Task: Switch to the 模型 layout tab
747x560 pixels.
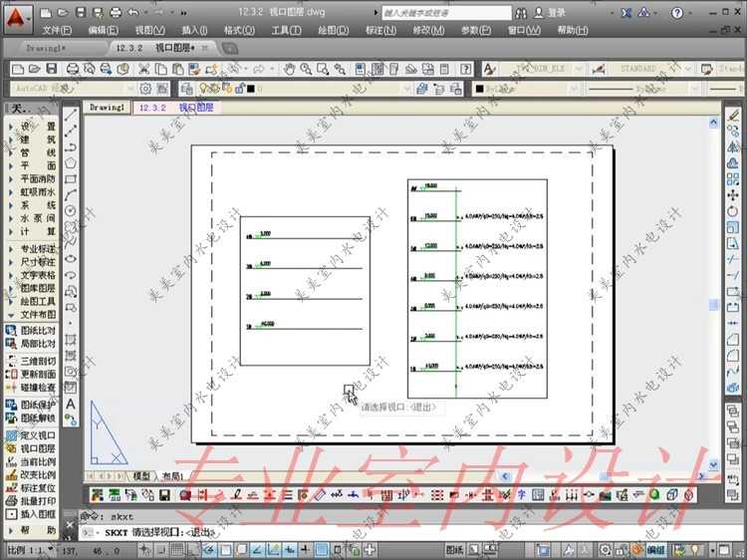Action: 142,476
